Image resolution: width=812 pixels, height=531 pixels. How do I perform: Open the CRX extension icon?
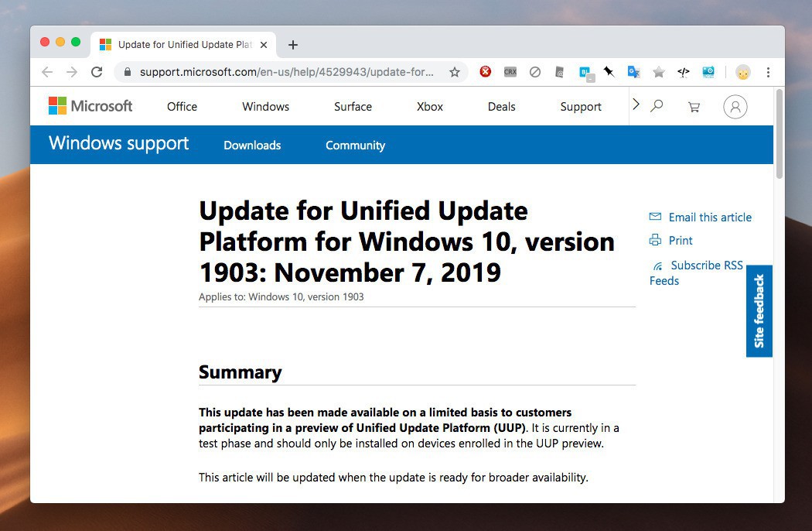pos(510,72)
